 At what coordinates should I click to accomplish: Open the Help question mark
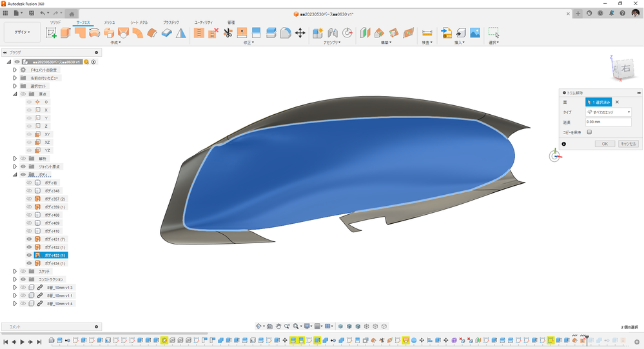coord(622,13)
